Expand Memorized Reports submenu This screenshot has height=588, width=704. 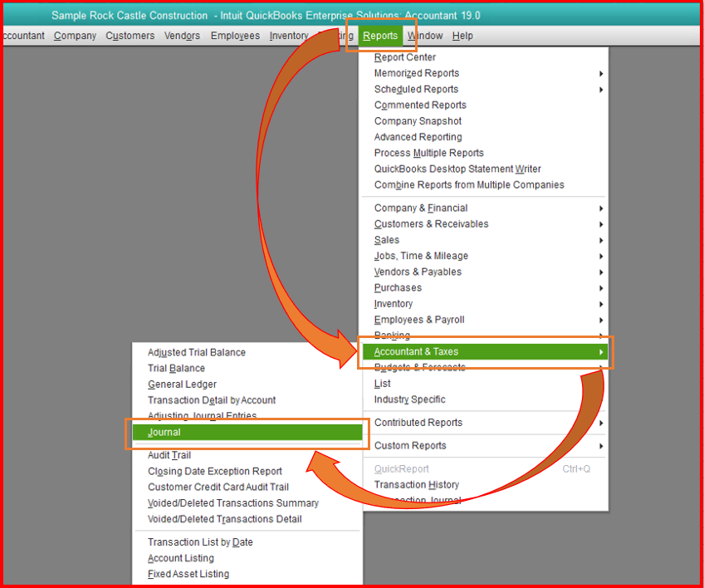click(485, 73)
